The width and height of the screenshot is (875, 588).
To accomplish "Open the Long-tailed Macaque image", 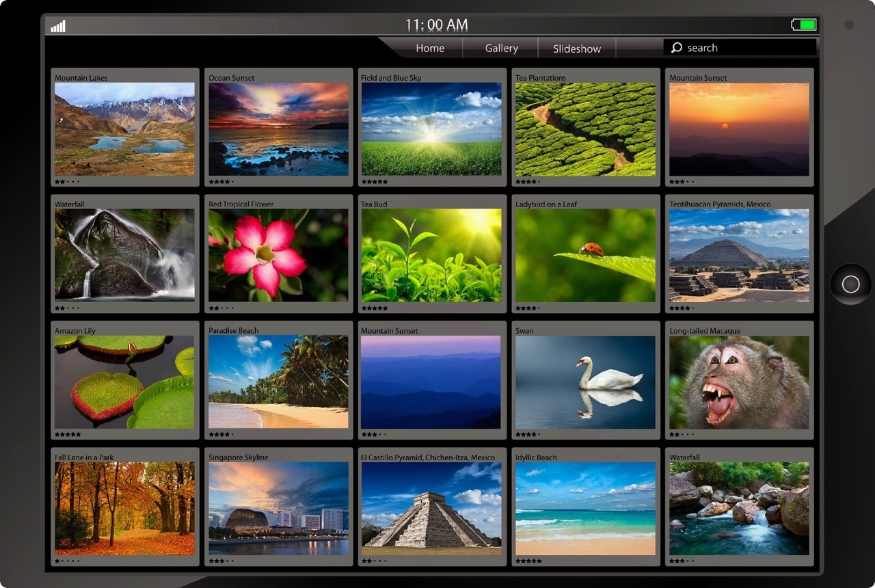I will click(x=739, y=382).
